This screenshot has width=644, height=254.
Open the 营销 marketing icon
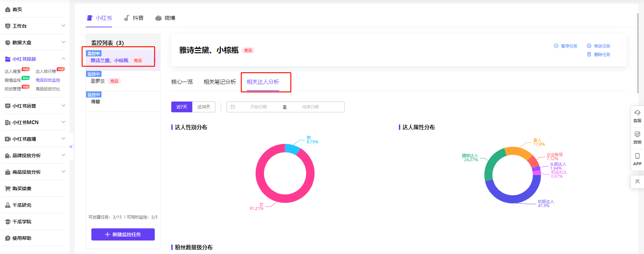(x=637, y=134)
